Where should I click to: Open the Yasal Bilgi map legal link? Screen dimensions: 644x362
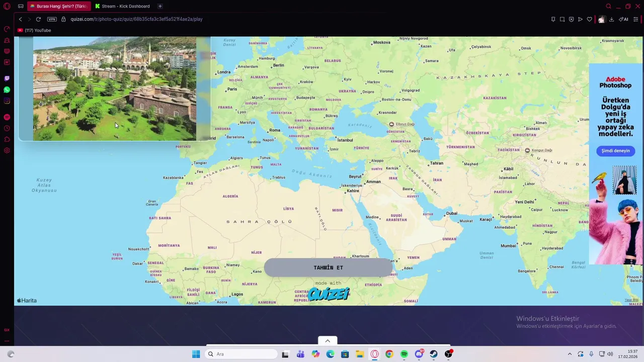click(631, 300)
